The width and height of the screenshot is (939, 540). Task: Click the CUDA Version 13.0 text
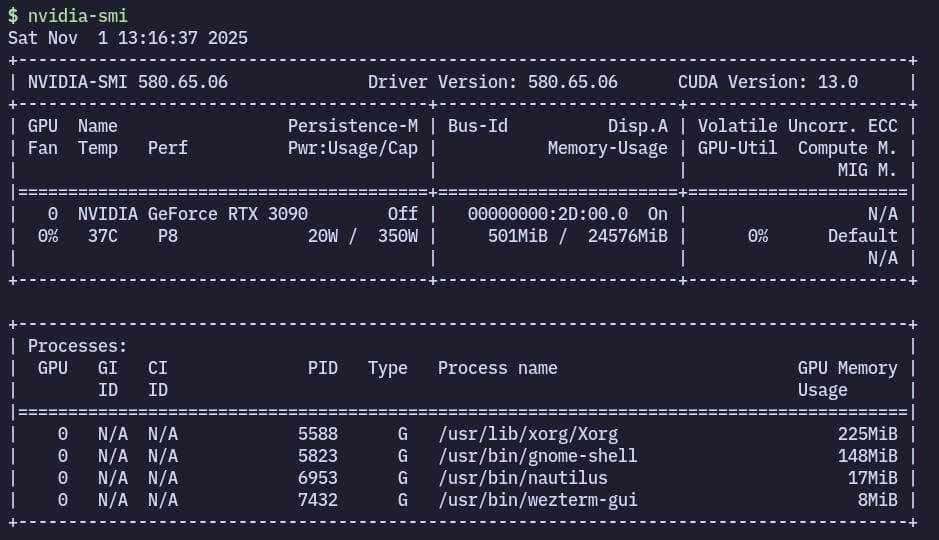767,82
